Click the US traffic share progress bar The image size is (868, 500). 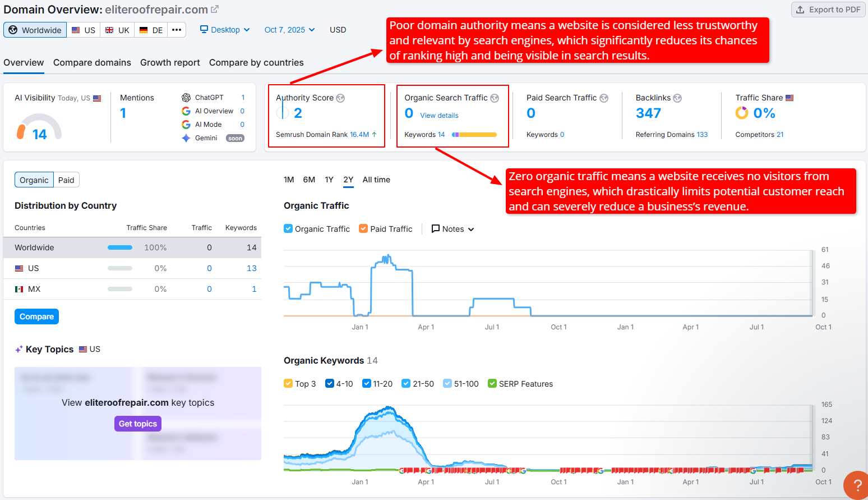click(x=120, y=268)
